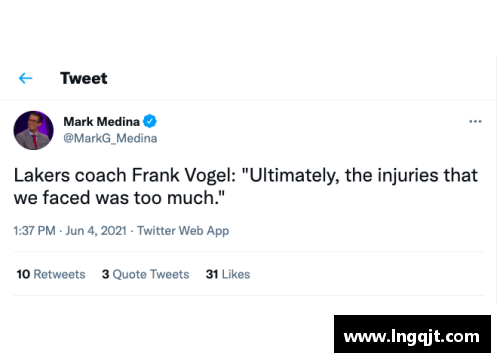Viewport: 500px width, 362px height.
Task: Click the likes count number 31
Action: [212, 274]
